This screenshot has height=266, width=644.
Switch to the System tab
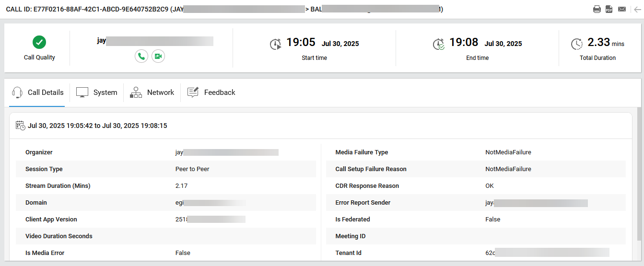click(x=97, y=93)
